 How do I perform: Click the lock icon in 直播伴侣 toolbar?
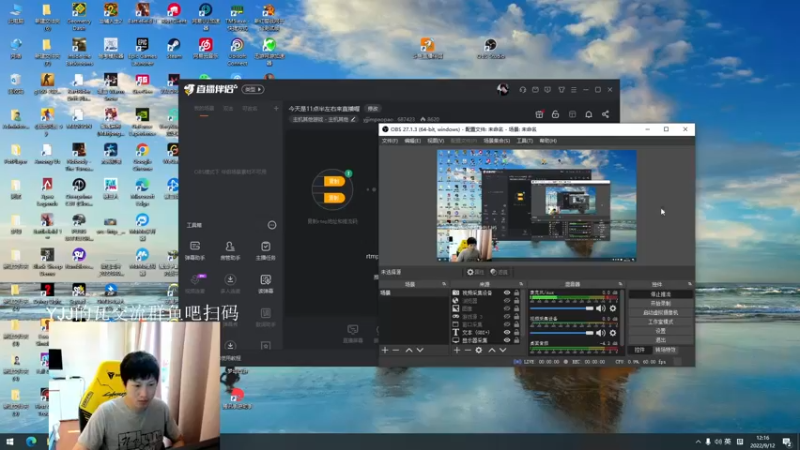pyautogui.click(x=556, y=114)
